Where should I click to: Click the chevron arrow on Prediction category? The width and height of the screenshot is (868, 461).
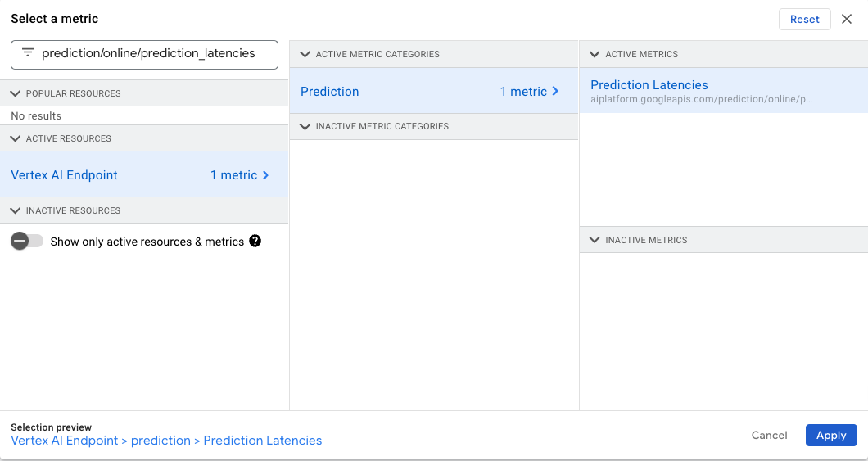coord(556,92)
